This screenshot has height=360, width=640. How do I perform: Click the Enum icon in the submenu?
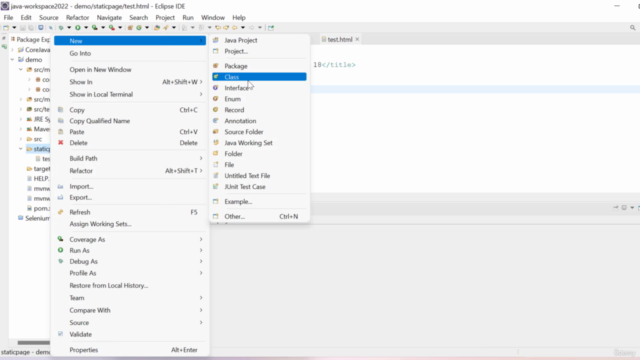[216, 99]
